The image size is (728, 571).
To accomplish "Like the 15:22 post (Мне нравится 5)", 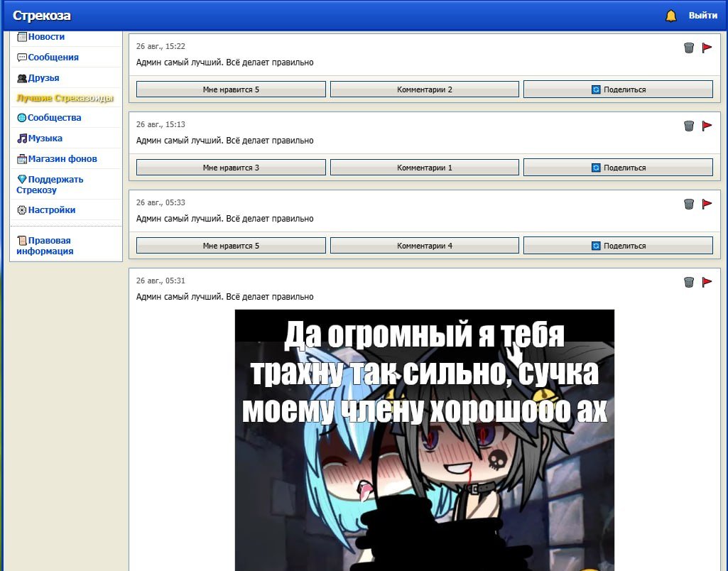I will click(231, 89).
